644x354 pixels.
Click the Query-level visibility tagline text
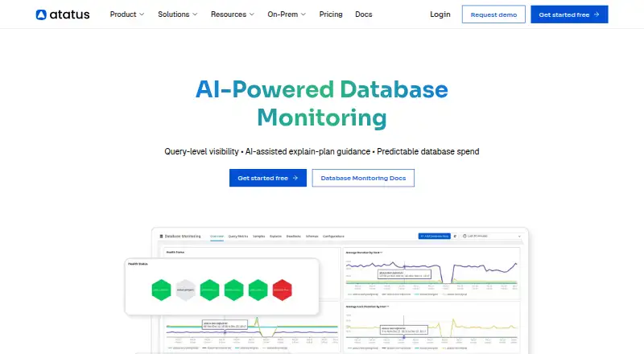pos(321,151)
